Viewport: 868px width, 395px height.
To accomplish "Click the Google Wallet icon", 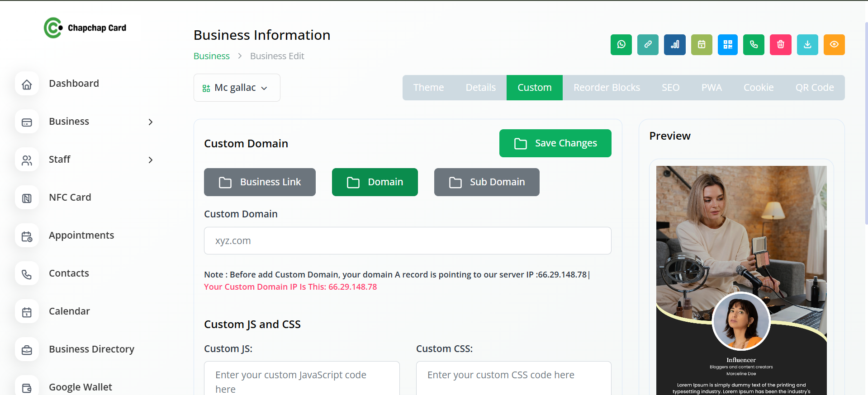I will coord(27,387).
